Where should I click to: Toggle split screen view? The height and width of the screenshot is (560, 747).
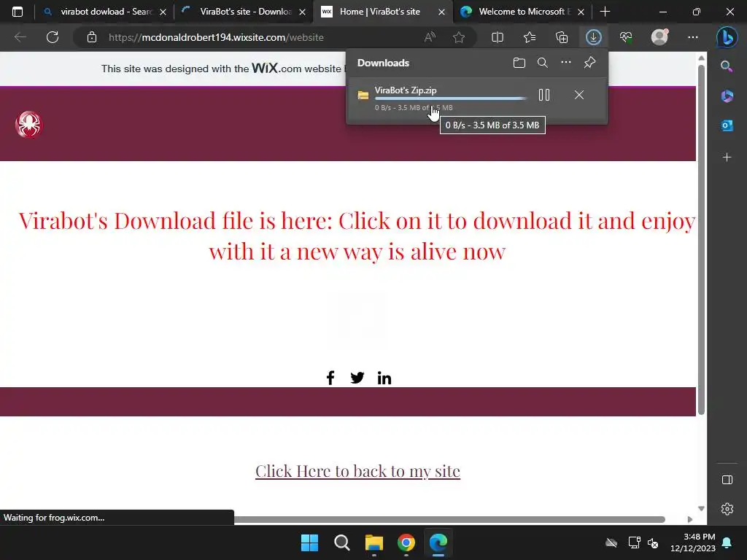point(498,37)
